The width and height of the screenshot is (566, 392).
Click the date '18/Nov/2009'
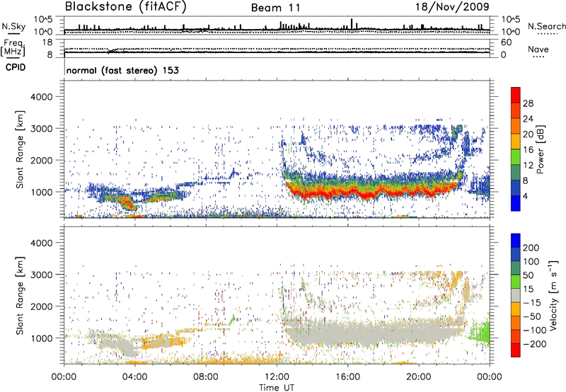pos(452,7)
